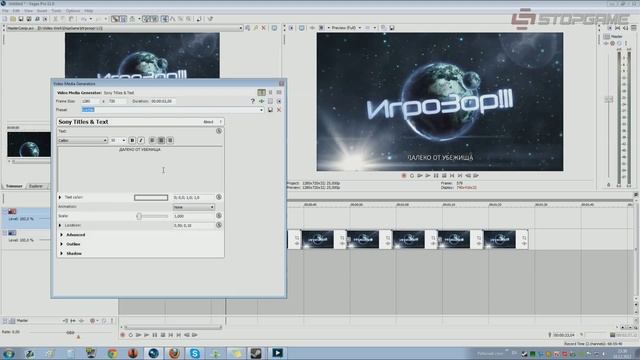Align text left in Titles & Text

point(152,140)
